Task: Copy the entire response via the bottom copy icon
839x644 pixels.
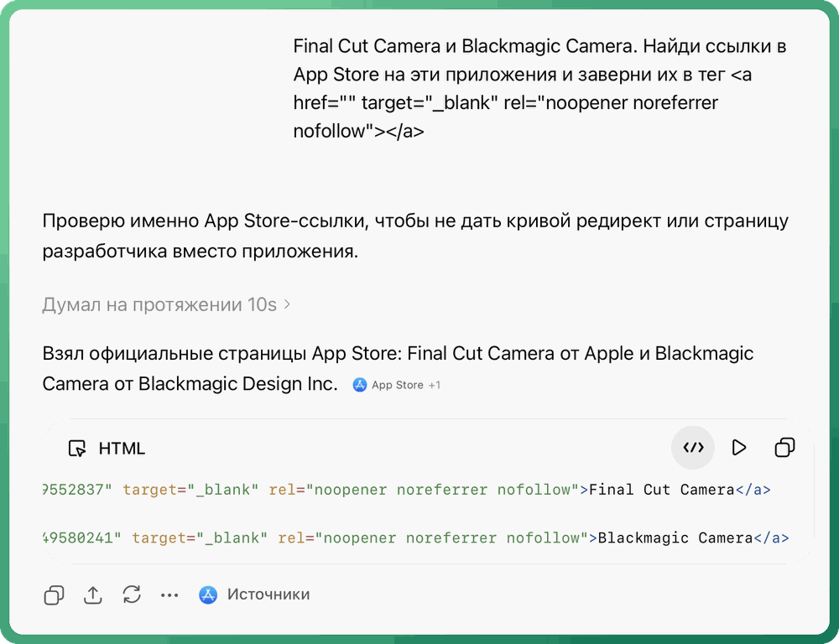Action: click(54, 595)
